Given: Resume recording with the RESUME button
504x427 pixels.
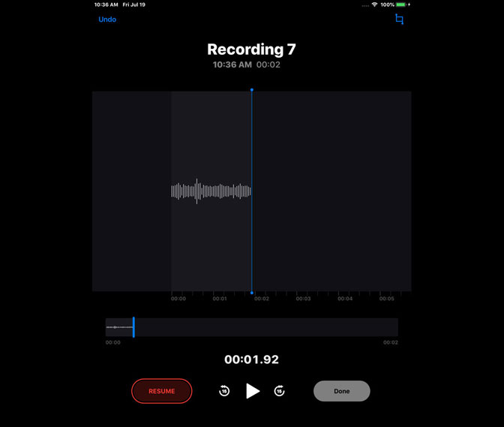Looking at the screenshot, I should coord(162,391).
